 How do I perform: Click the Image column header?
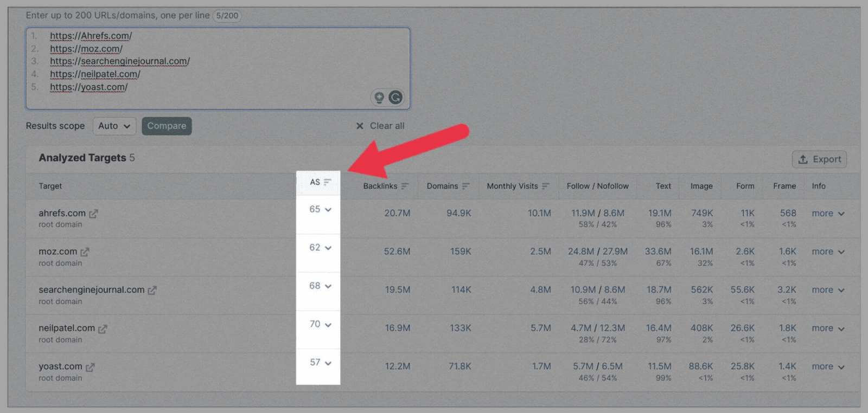point(701,186)
